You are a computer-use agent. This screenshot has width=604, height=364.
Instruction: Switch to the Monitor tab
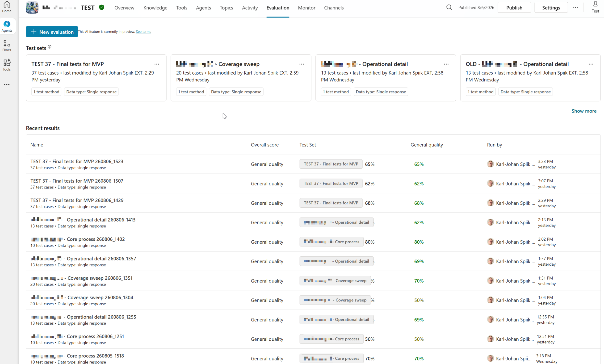[x=306, y=8]
